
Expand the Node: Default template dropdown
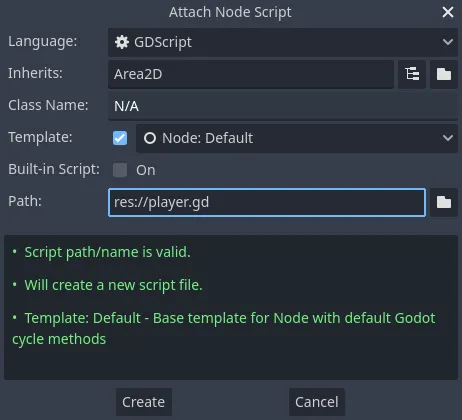(297, 138)
